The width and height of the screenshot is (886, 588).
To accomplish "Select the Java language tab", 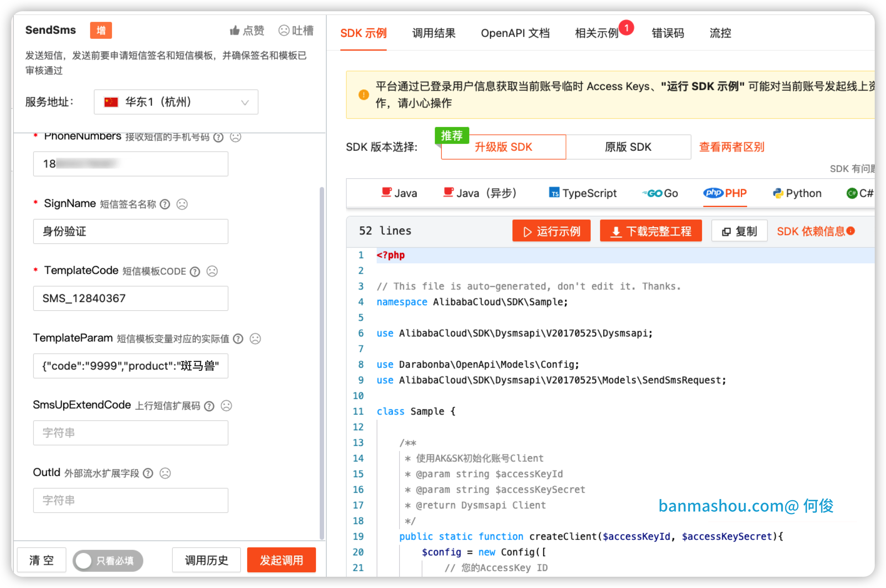I will (x=399, y=193).
